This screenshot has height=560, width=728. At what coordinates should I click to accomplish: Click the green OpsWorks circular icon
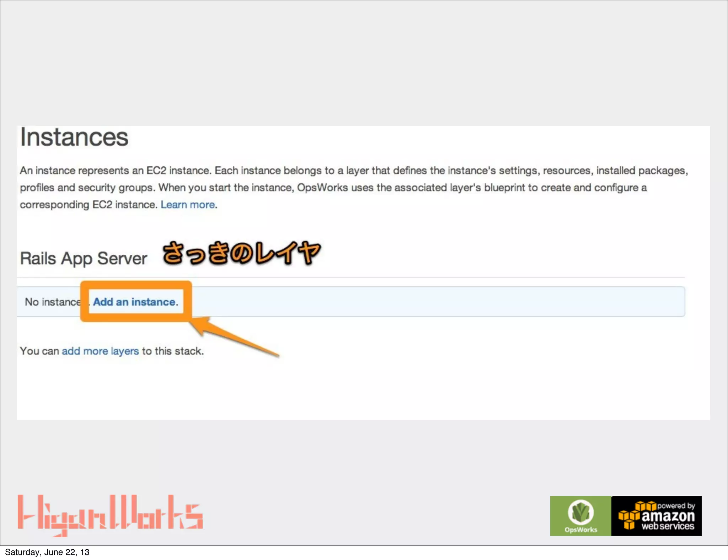click(x=580, y=512)
